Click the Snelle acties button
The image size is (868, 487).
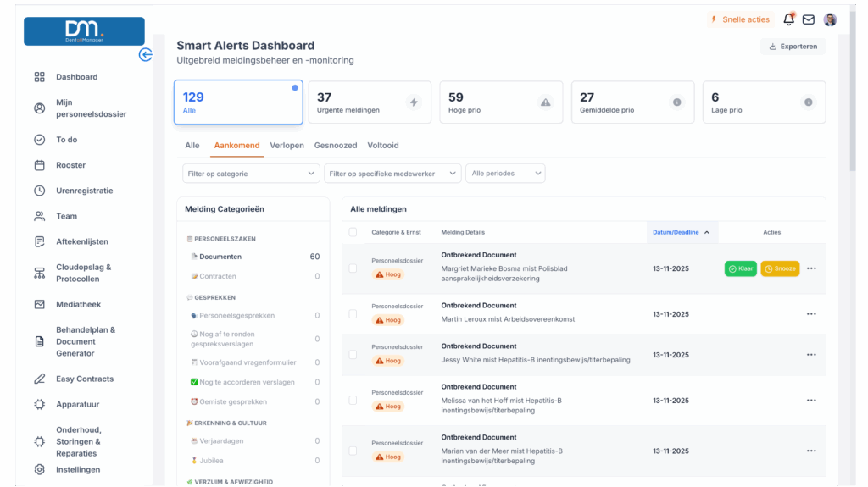740,19
